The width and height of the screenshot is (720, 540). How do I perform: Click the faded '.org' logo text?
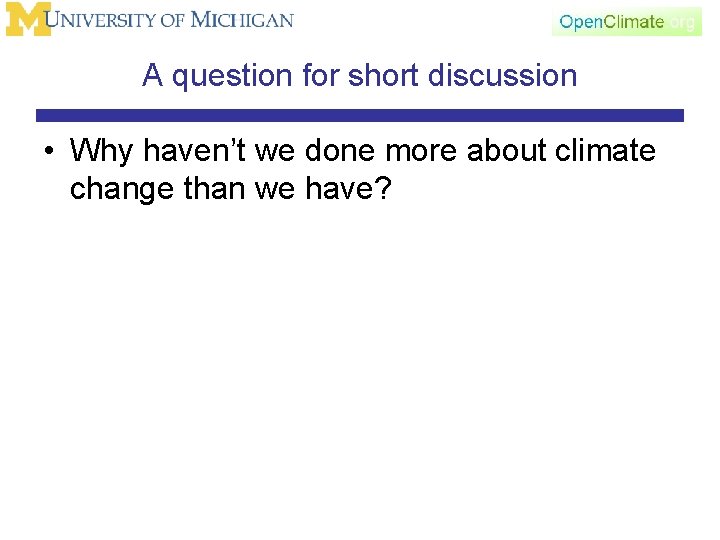coord(682,21)
